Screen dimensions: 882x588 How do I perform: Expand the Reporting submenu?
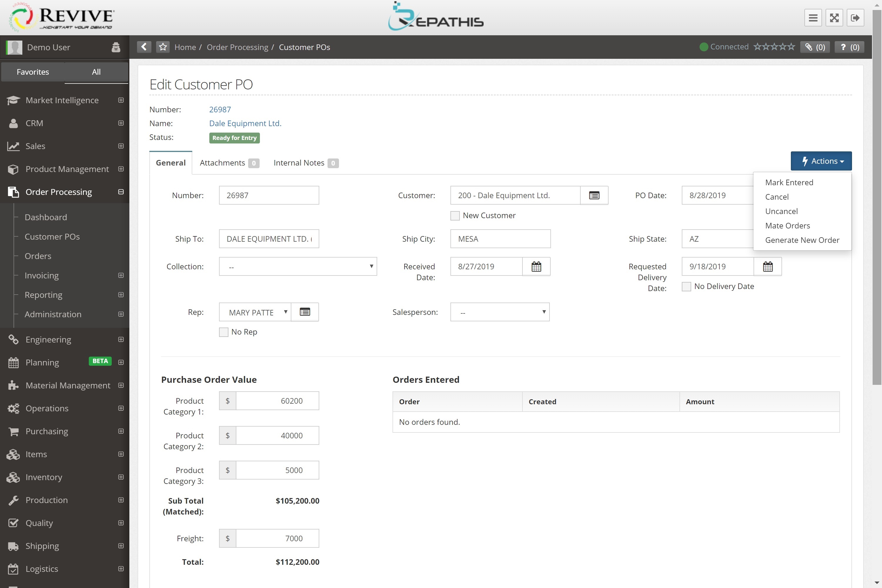pyautogui.click(x=121, y=295)
